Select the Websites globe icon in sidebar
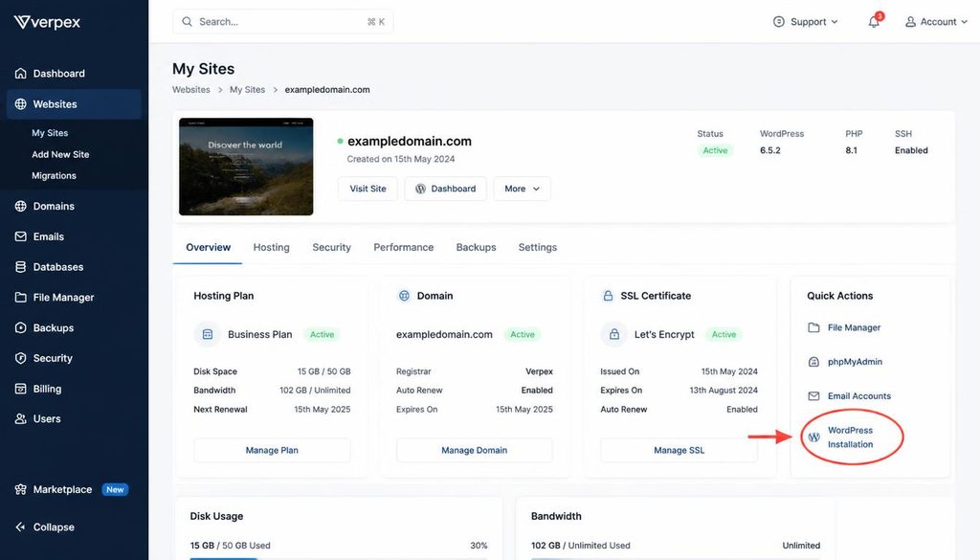The image size is (980, 560). click(x=21, y=103)
